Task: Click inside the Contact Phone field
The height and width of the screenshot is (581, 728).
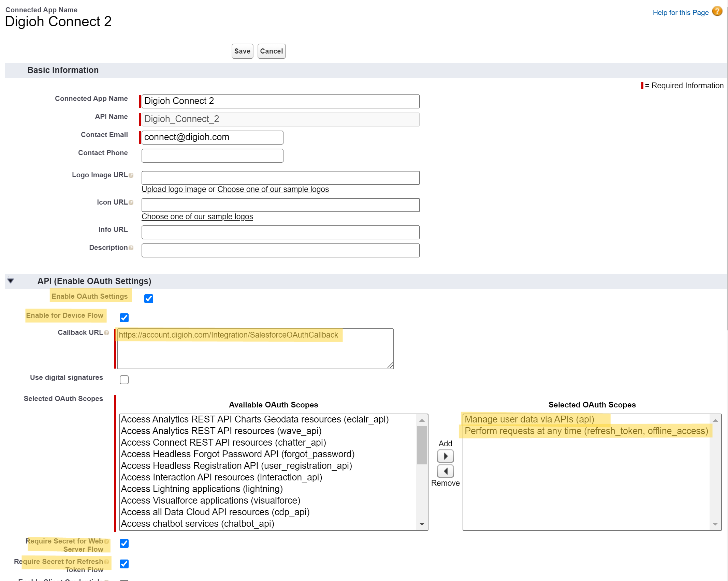Action: coord(212,155)
